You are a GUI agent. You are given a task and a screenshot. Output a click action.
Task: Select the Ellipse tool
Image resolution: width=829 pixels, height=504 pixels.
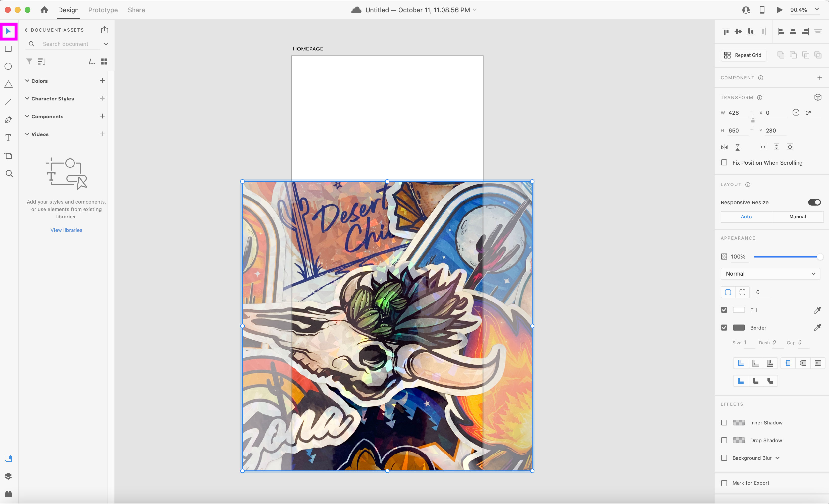tap(8, 66)
